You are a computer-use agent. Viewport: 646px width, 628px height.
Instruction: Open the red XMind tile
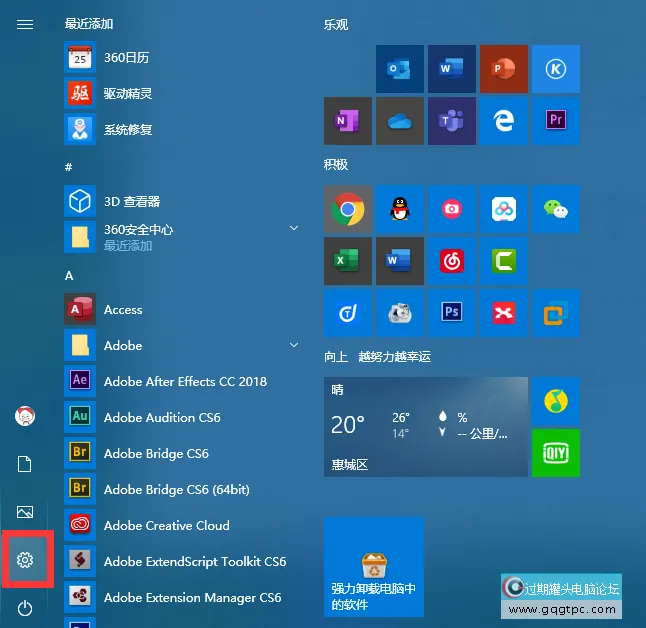[503, 313]
